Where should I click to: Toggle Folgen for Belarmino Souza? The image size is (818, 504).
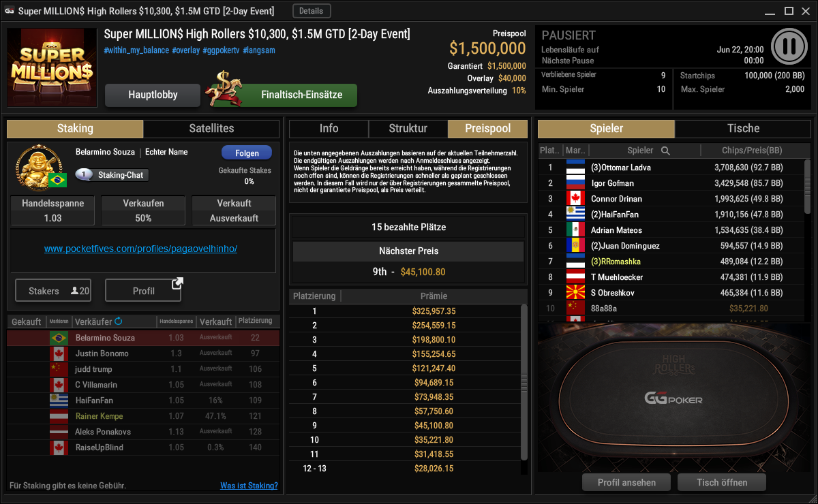246,153
